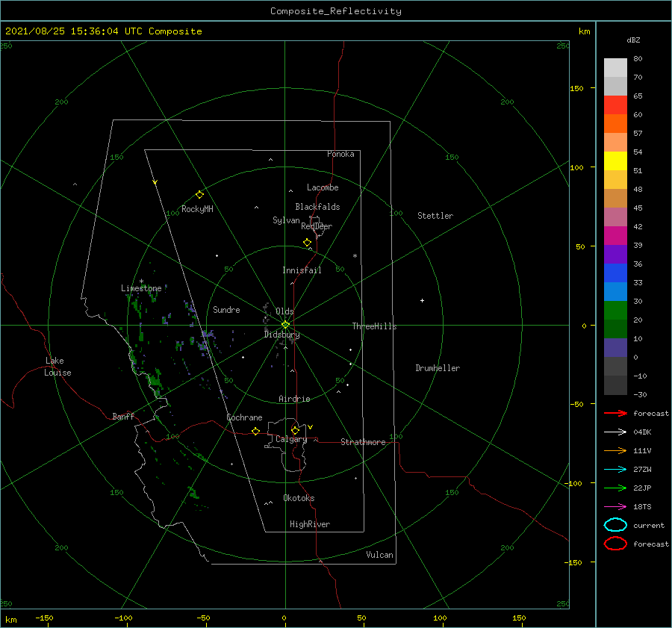Click the km unit label at top right
Screen dimensions: 672x628
584,31
